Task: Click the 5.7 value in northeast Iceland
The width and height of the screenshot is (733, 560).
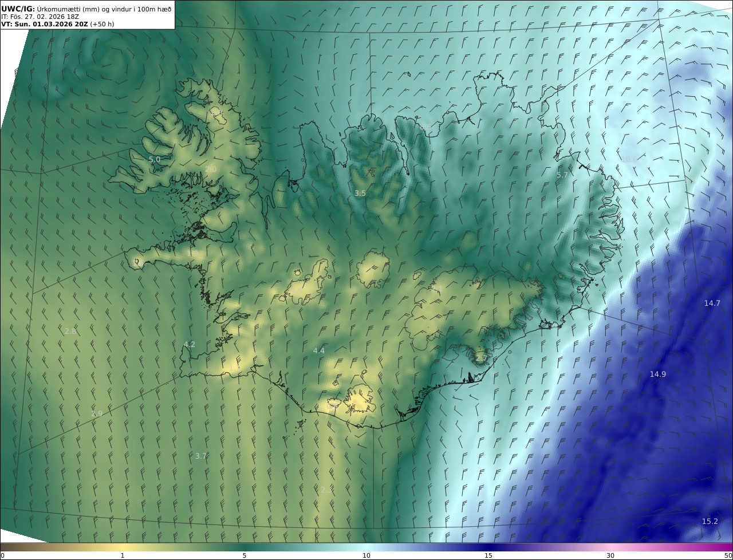Action: pos(562,175)
